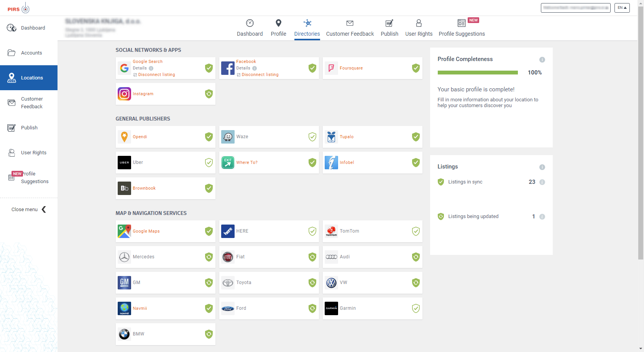Screen dimensions: 644x352
Task: Click the Brownbook logo icon
Action: point(124,188)
